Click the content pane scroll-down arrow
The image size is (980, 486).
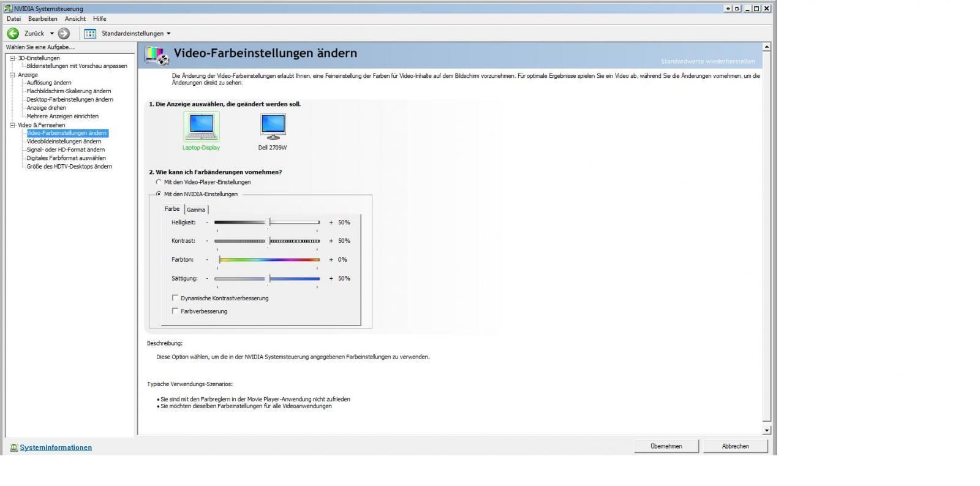[766, 430]
